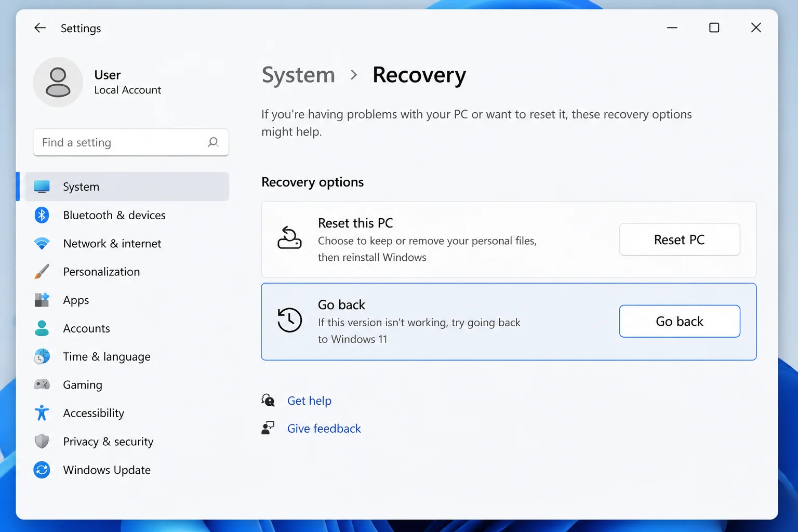Click the Gaming controller icon
Image resolution: width=798 pixels, height=532 pixels.
[x=42, y=384]
